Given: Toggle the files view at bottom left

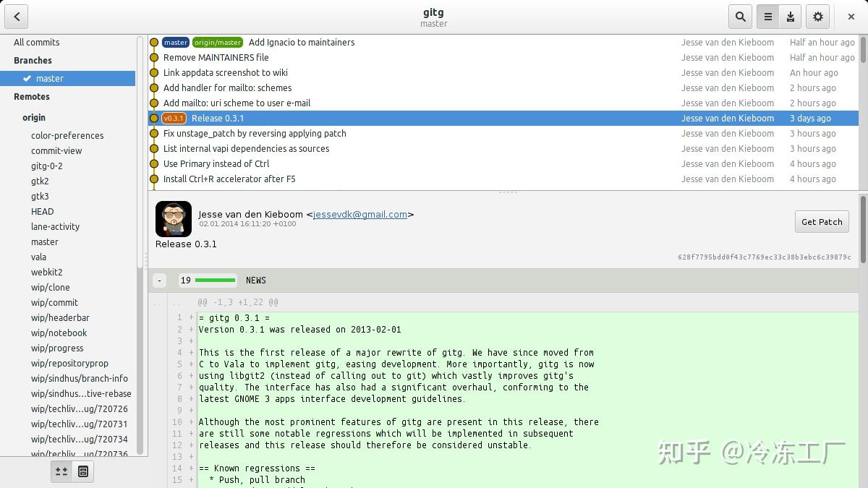Looking at the screenshot, I should pos(83,471).
